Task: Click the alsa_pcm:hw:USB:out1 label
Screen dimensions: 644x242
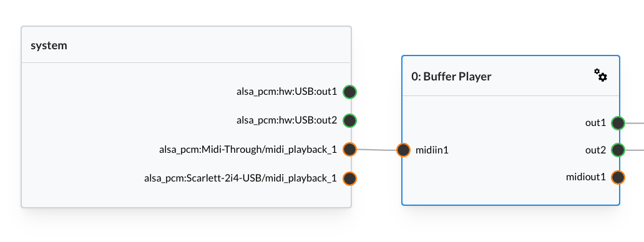Action: [x=286, y=92]
